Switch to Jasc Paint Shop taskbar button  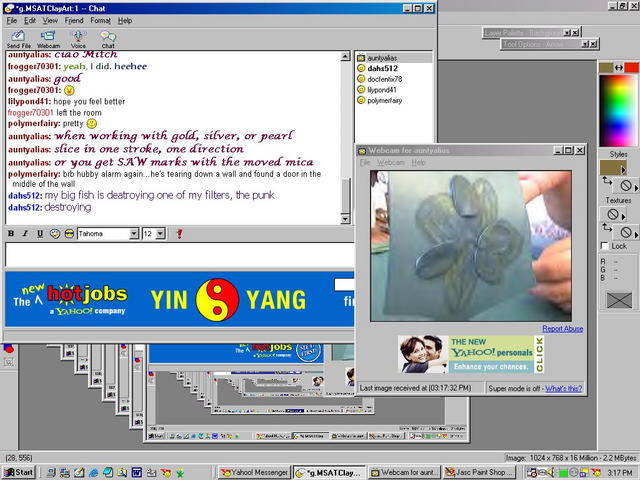(x=479, y=472)
